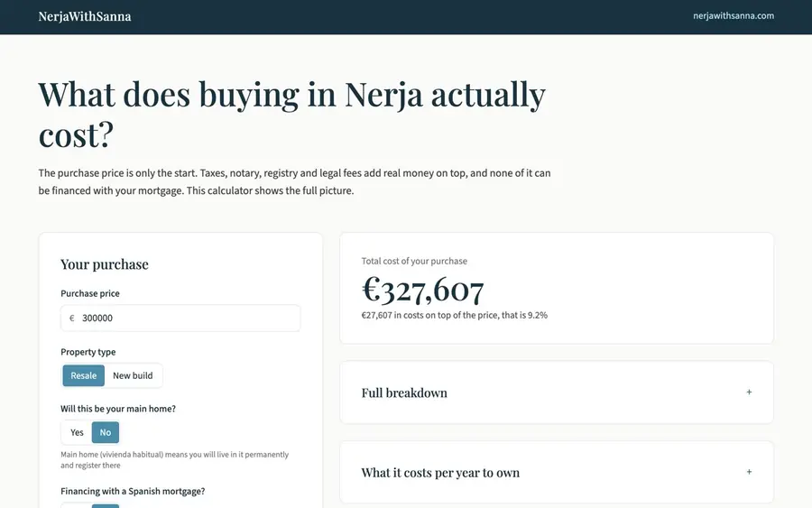The image size is (812, 508).
Task: Click 'Financing with a Spanish mortgage?' label
Action: (133, 491)
